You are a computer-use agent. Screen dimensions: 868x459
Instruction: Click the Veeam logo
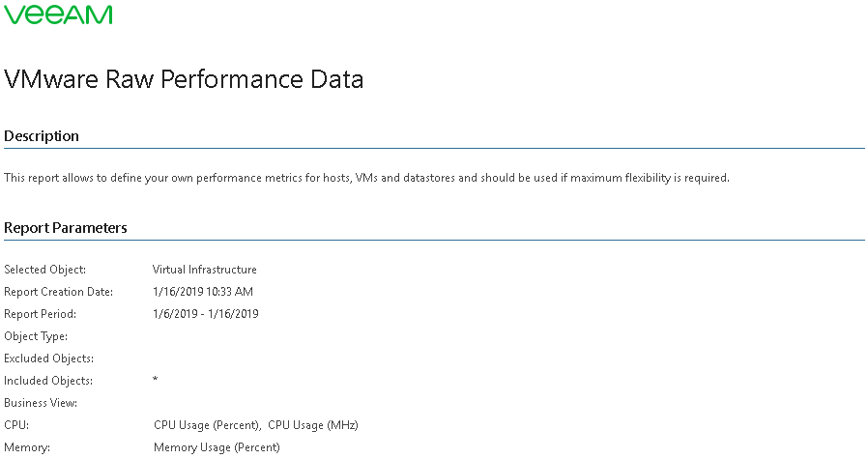tap(58, 14)
